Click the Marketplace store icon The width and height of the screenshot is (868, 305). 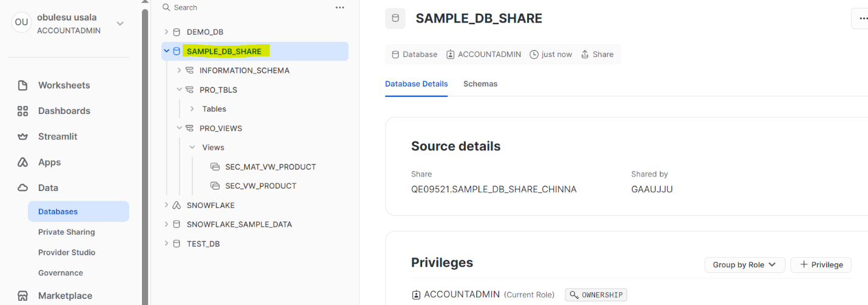point(22,296)
